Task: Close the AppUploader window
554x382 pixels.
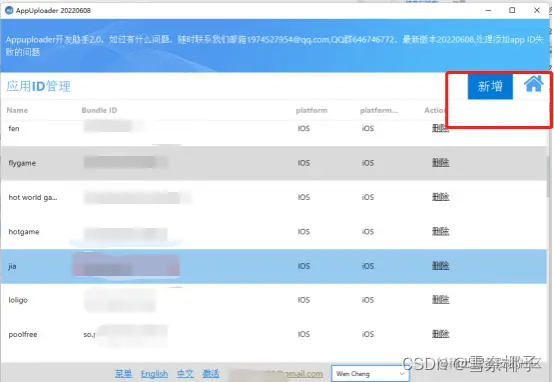Action: tap(537, 10)
